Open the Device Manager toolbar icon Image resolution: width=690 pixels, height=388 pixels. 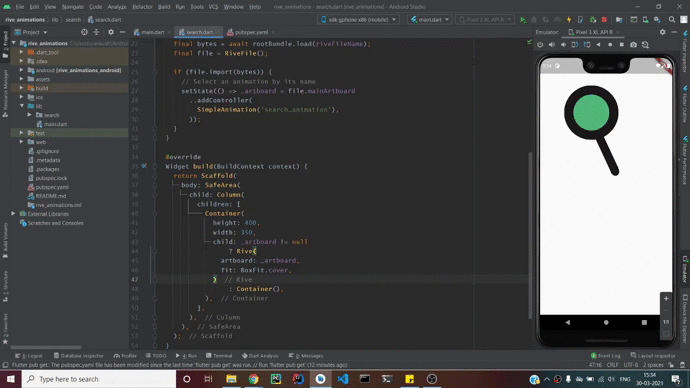645,20
